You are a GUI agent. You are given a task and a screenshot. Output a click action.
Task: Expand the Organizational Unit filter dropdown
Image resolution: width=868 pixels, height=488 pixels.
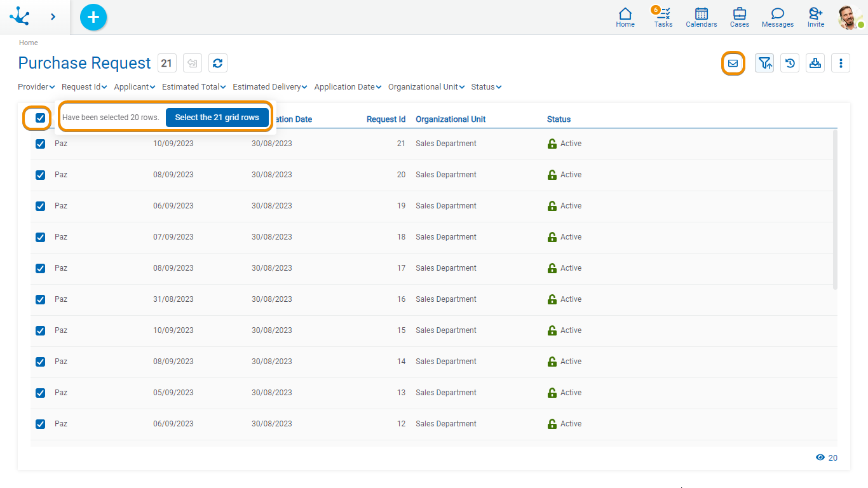click(426, 87)
